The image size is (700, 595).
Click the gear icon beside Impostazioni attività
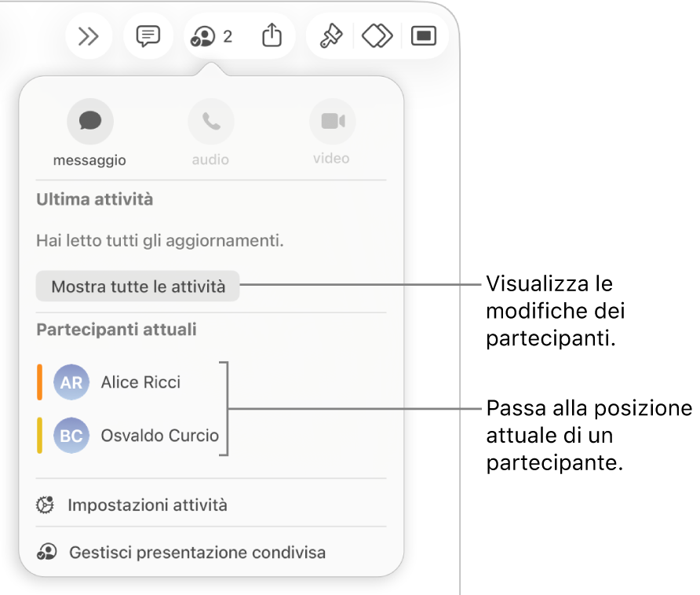[x=45, y=505]
